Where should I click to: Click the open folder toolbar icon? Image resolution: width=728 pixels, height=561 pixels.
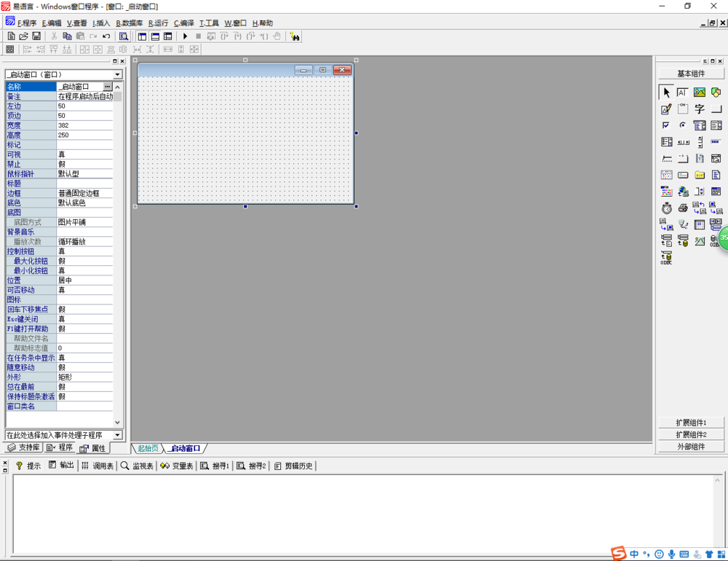click(x=24, y=36)
